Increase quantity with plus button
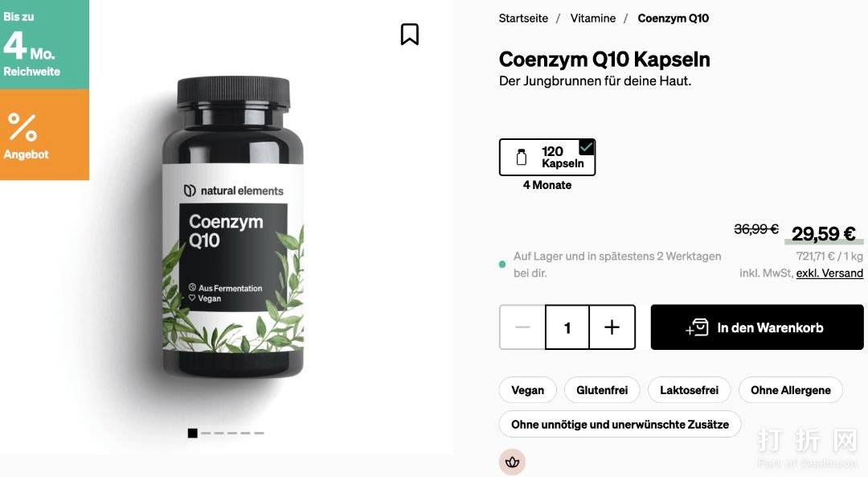This screenshot has width=868, height=477. pos(612,327)
